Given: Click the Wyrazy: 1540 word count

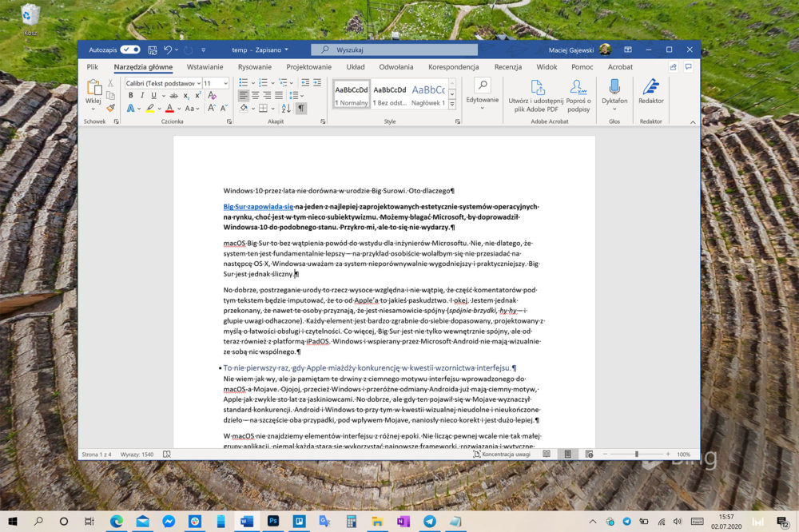Looking at the screenshot, I should pyautogui.click(x=137, y=454).
